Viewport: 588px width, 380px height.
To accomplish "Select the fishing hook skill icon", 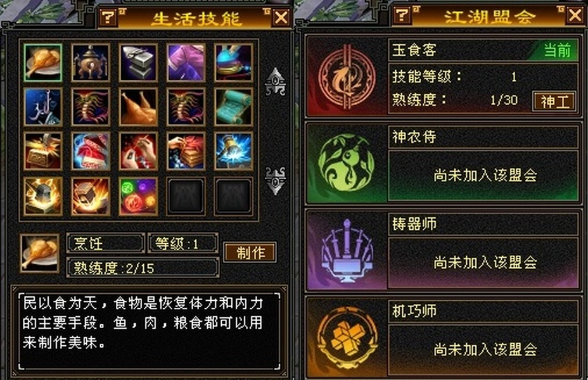I will 42,107.
